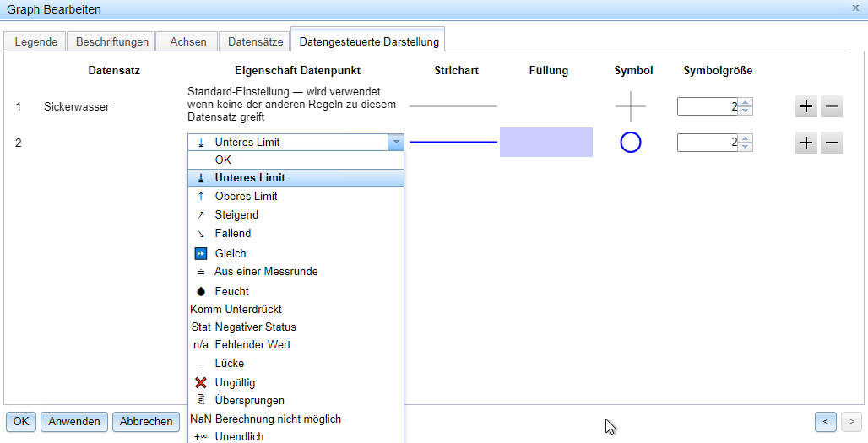Select the blue Gleich icon
The width and height of the screenshot is (868, 443).
pos(200,253)
